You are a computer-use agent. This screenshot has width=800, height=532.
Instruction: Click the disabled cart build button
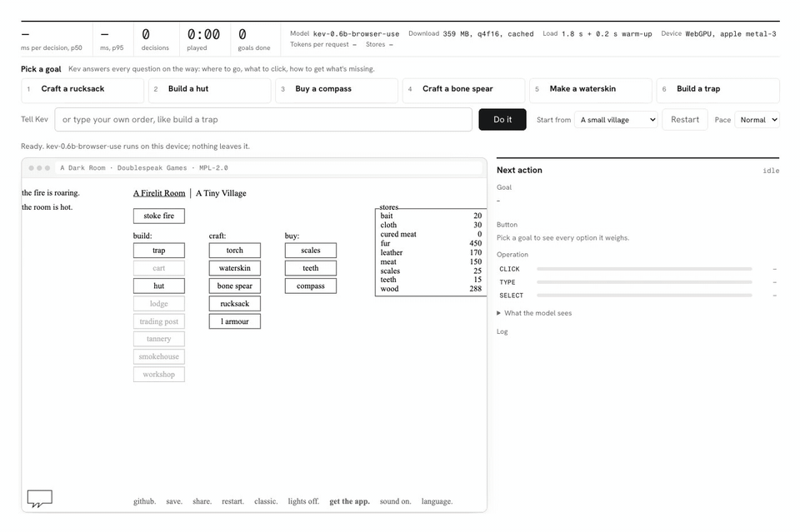point(158,268)
